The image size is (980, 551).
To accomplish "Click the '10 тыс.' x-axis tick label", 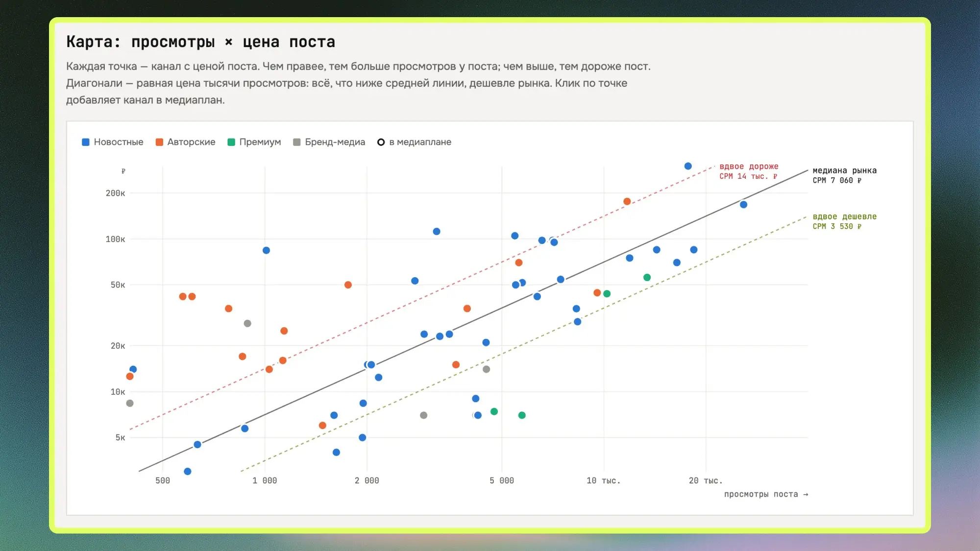I will 604,480.
